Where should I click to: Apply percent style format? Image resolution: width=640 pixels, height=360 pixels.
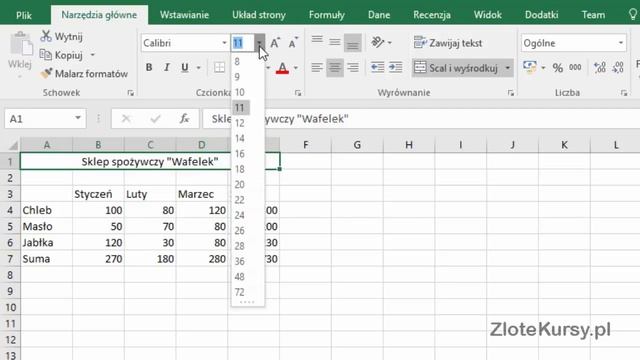[558, 68]
